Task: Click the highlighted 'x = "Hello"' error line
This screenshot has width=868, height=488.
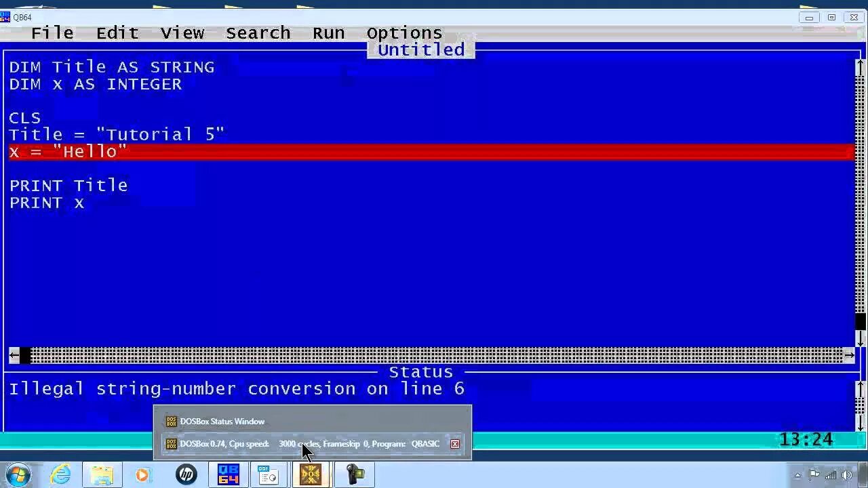Action: [430, 152]
